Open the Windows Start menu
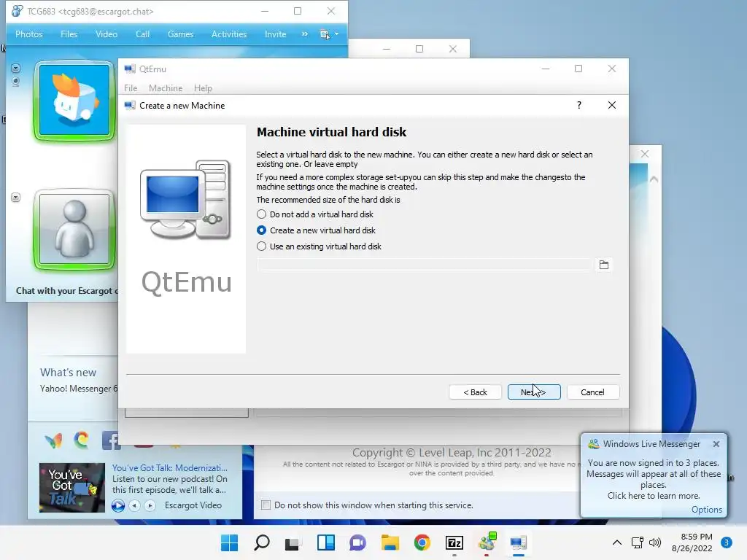747x560 pixels. click(x=230, y=542)
